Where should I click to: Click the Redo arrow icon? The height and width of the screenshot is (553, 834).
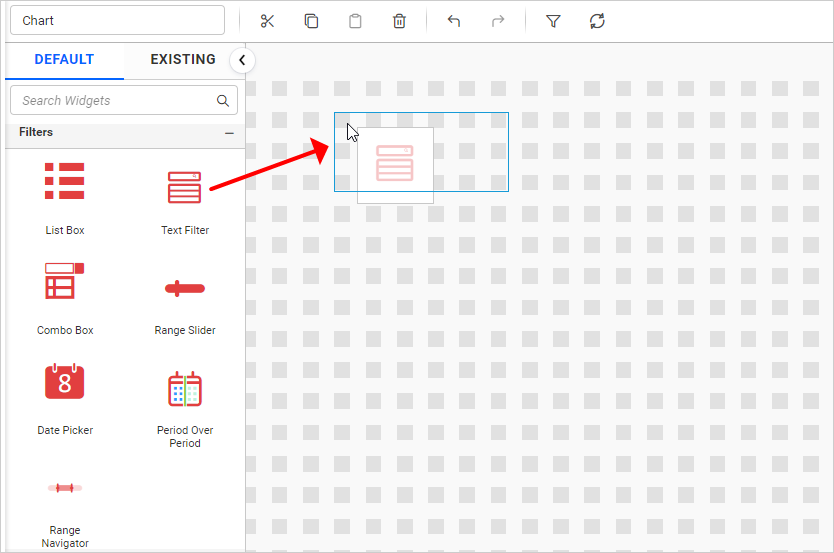[x=497, y=21]
